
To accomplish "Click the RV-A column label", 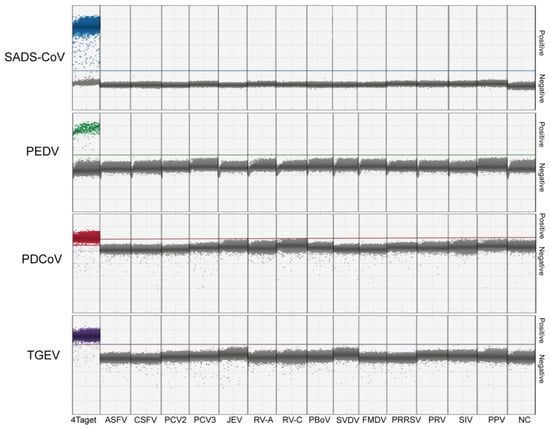I will point(263,420).
